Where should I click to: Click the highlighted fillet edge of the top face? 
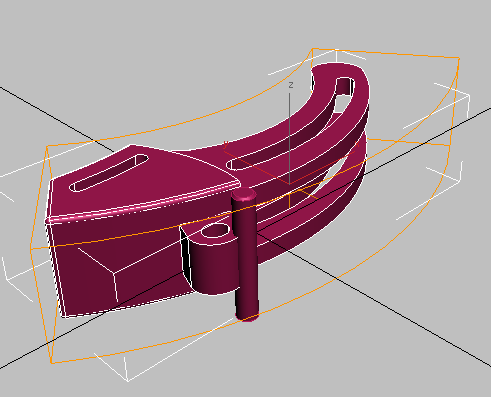click(x=143, y=205)
